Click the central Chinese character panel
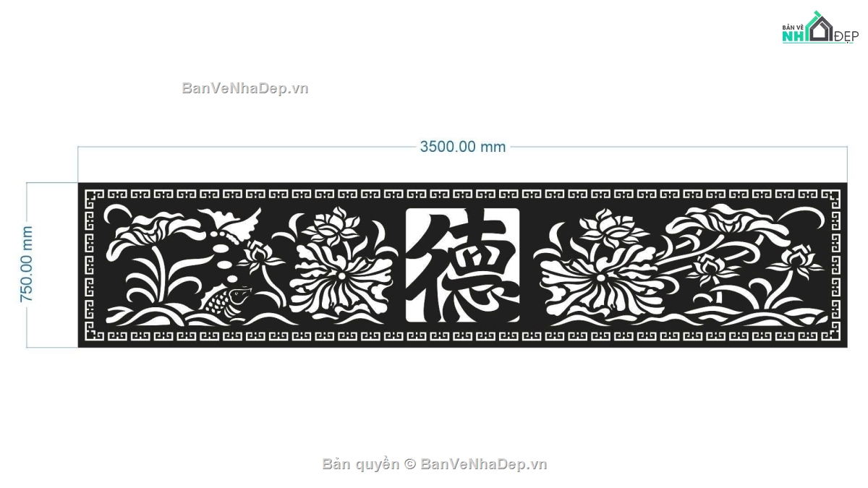This screenshot has width=868, height=488. (x=463, y=265)
